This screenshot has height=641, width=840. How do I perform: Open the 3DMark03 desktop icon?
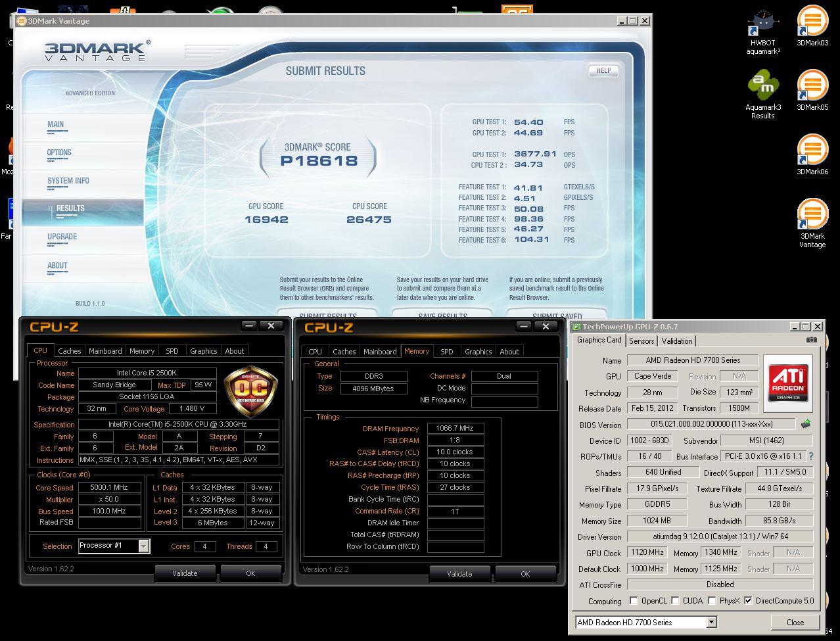click(x=812, y=26)
